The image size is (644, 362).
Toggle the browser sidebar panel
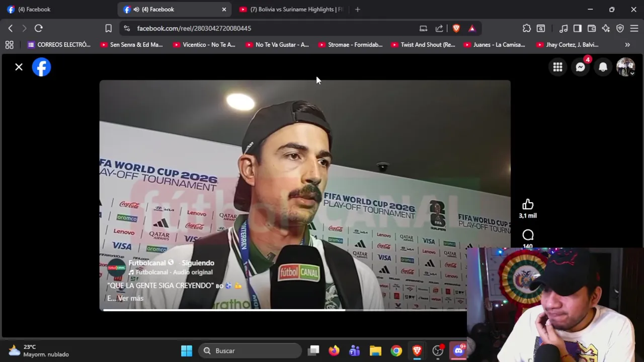(578, 28)
